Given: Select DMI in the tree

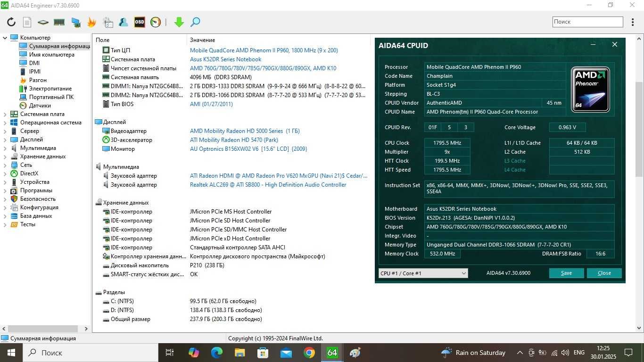Looking at the screenshot, I should click(34, 63).
